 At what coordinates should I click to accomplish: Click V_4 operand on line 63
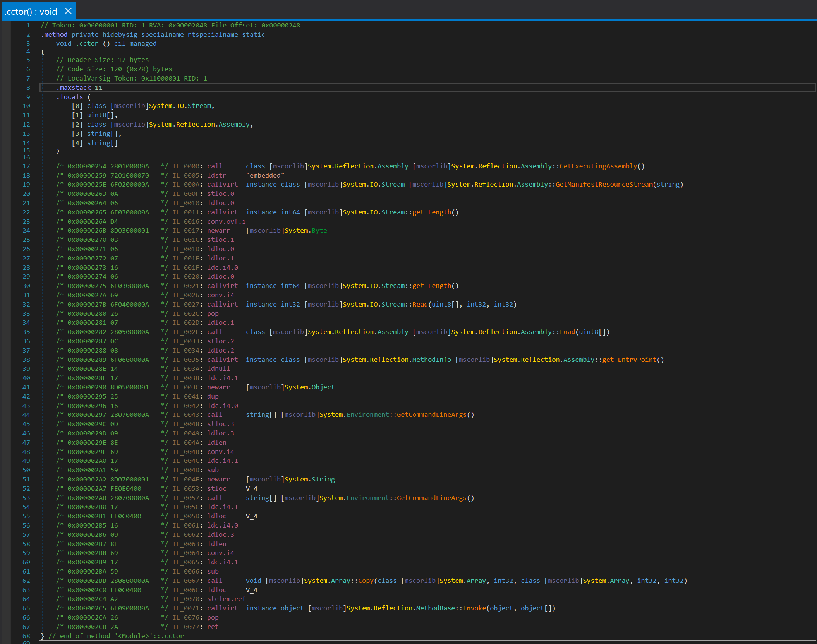click(x=252, y=590)
